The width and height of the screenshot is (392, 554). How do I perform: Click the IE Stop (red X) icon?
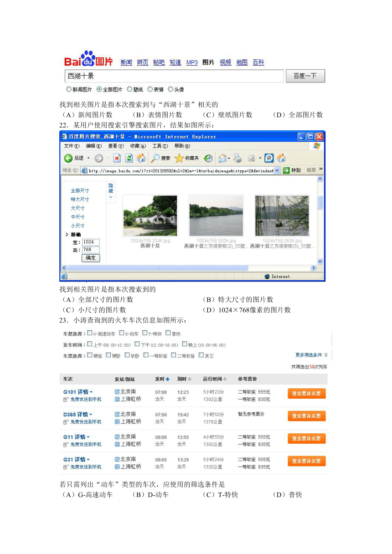(x=117, y=158)
